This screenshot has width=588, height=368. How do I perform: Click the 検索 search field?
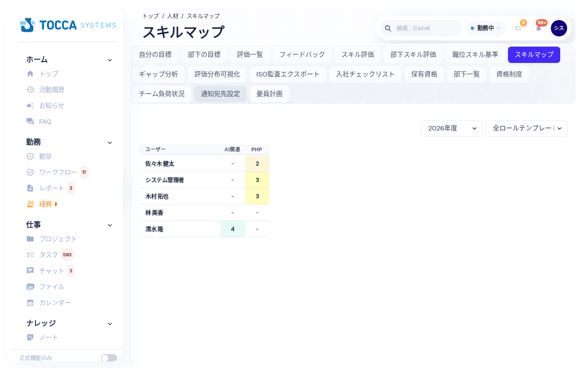click(x=421, y=28)
